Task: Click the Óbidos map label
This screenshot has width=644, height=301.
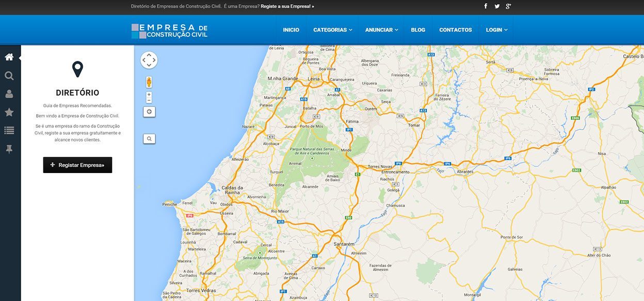Action: point(227,204)
